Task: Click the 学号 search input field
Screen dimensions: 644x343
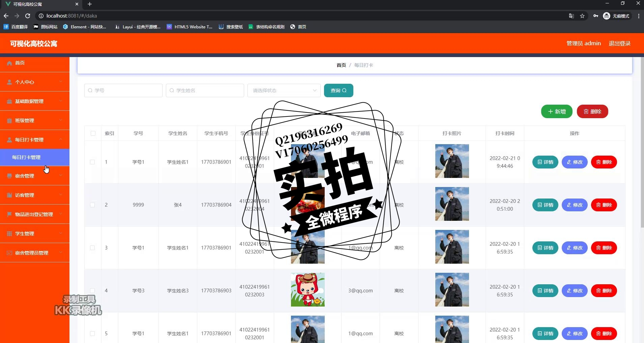Action: tap(123, 90)
